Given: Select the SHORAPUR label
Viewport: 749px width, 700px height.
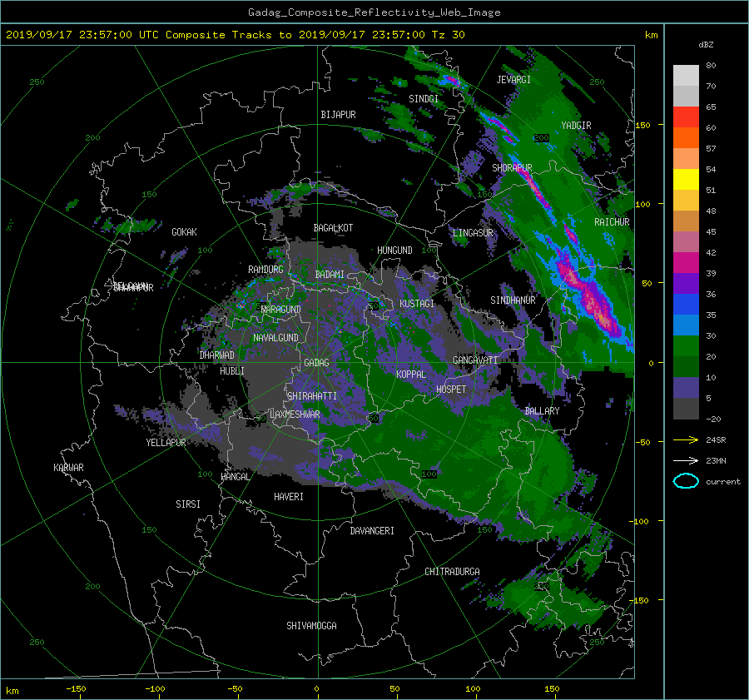Looking at the screenshot, I should (x=512, y=168).
